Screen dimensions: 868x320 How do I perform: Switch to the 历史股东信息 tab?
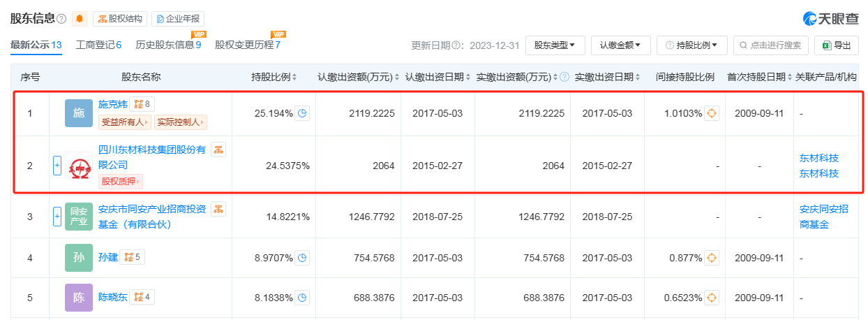point(168,45)
